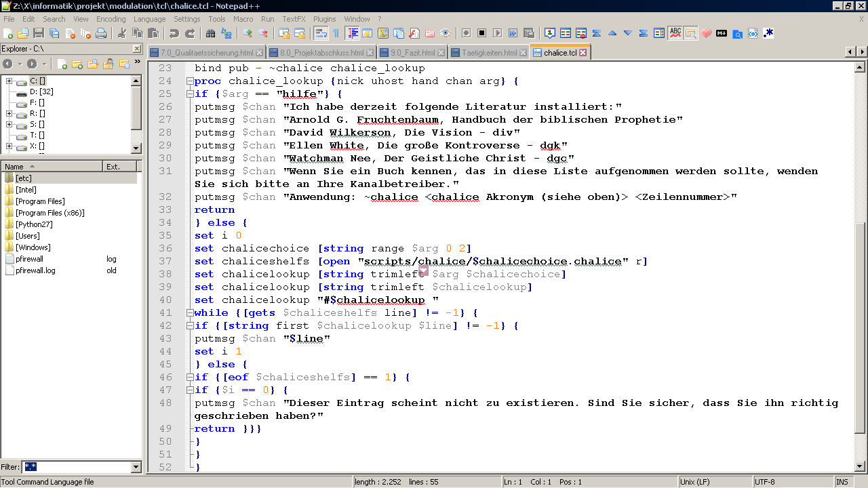Switch to the 9.0_Fazit.html tab

pos(412,52)
